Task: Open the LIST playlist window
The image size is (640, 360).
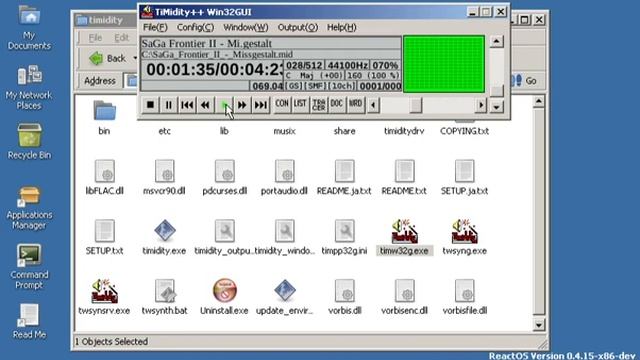Action: coord(300,104)
